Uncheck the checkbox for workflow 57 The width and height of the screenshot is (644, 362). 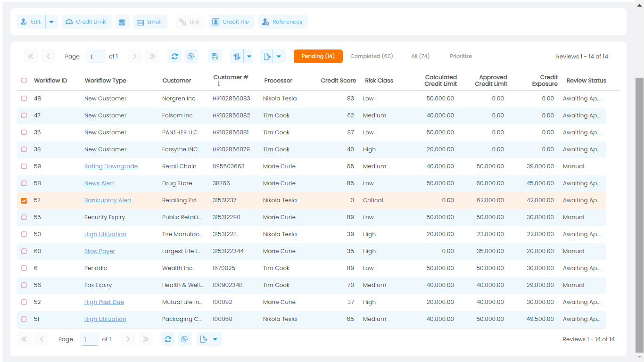pos(24,201)
